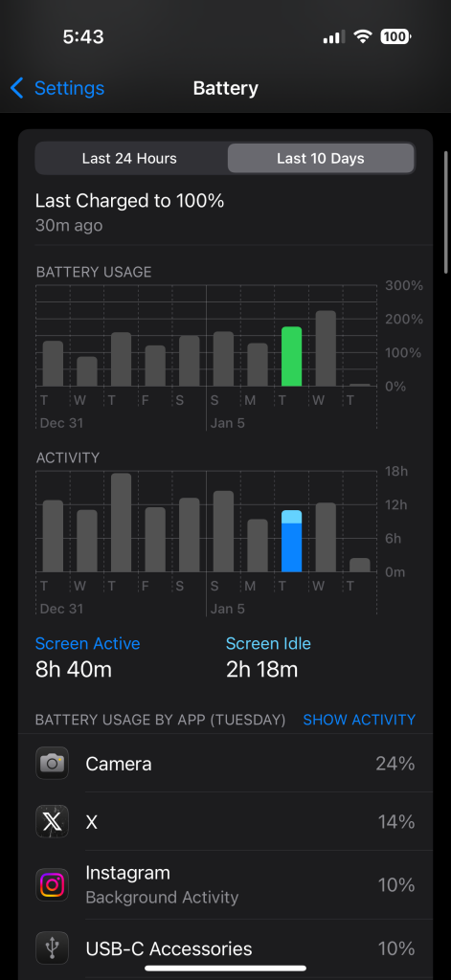
Task: Switch to the Last 24 Hours tab
Action: pyautogui.click(x=129, y=159)
